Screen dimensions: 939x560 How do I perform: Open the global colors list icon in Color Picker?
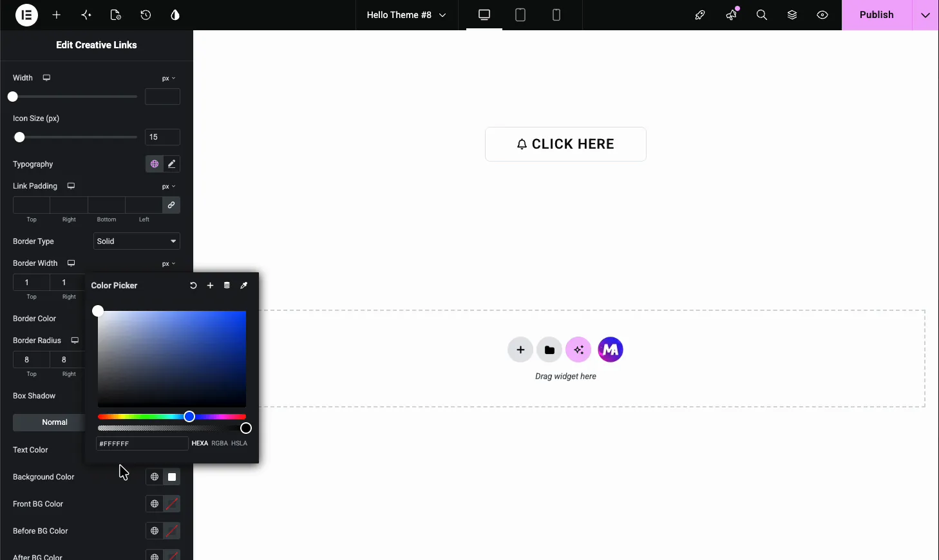227,285
